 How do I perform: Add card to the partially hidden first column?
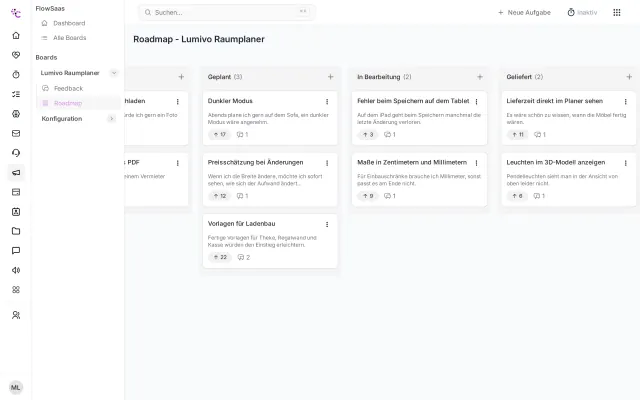(x=181, y=77)
